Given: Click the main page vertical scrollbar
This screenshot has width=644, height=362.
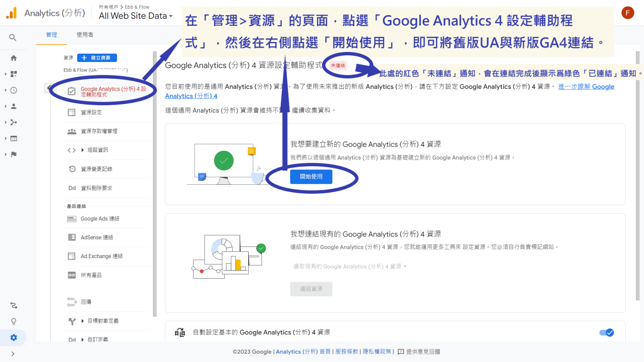Looking at the screenshot, I should point(638,175).
